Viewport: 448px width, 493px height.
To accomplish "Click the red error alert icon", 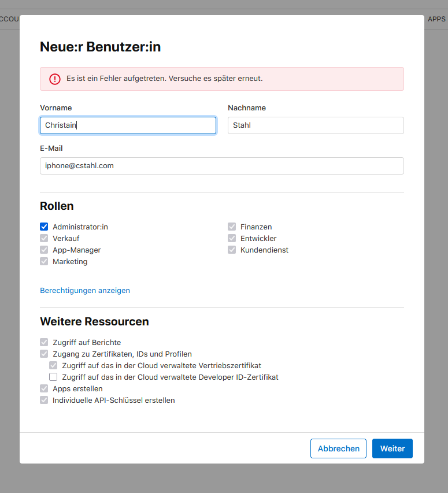I will click(x=55, y=79).
